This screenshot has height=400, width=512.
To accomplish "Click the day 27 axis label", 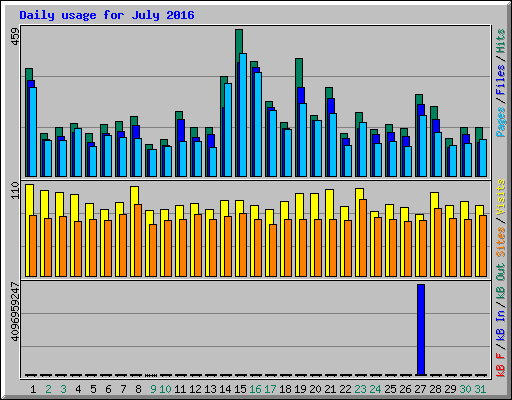I will coord(420,389).
